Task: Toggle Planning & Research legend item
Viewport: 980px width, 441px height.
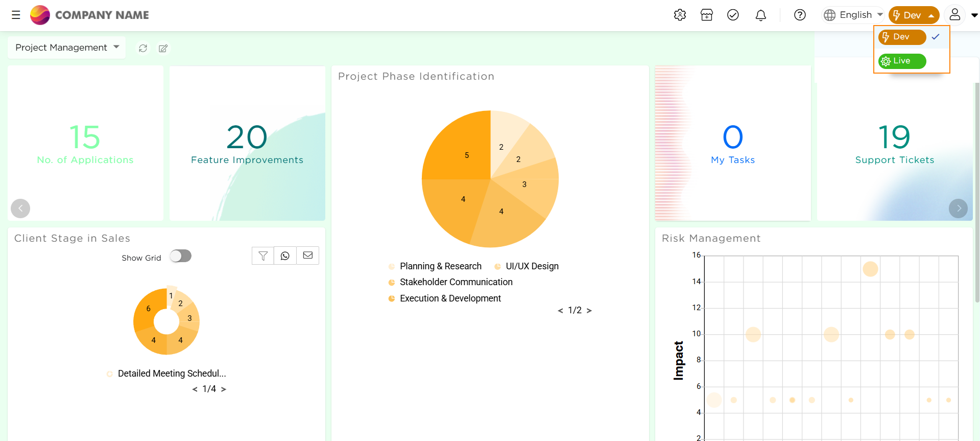Action: [x=440, y=266]
